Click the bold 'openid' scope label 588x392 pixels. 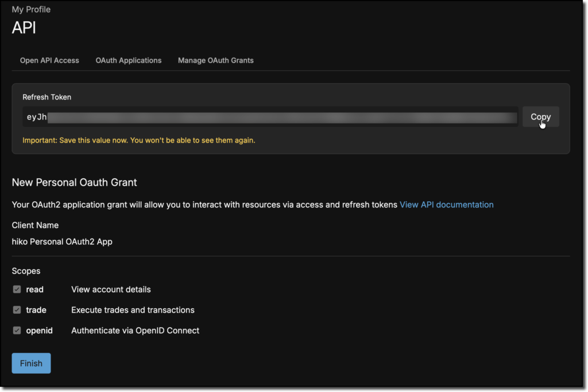pos(39,330)
